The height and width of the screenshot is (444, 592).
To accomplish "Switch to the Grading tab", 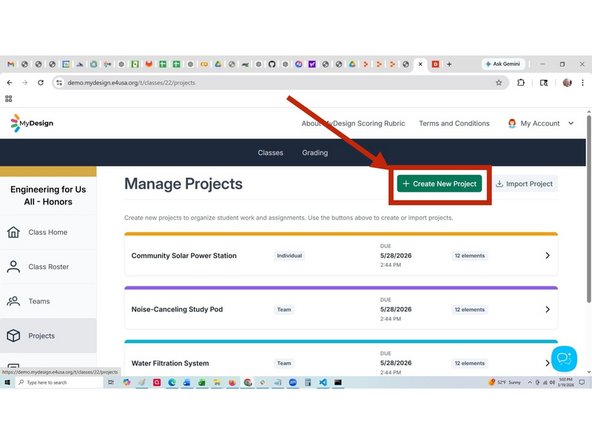I will point(315,153).
